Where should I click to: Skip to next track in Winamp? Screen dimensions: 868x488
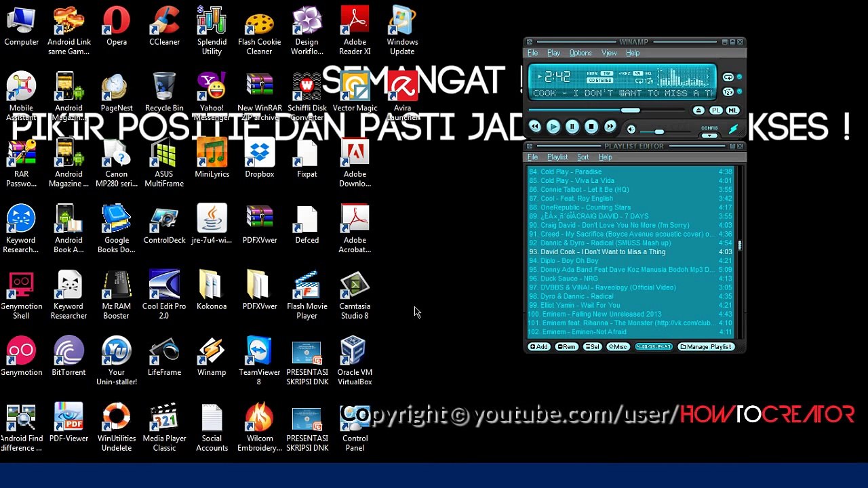[610, 127]
